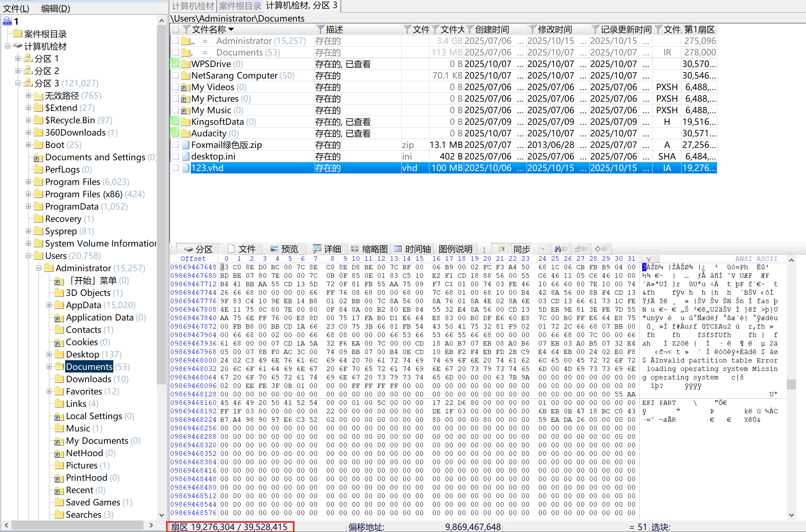Check the box next to Foxmail绿色版.zip

click(x=176, y=145)
